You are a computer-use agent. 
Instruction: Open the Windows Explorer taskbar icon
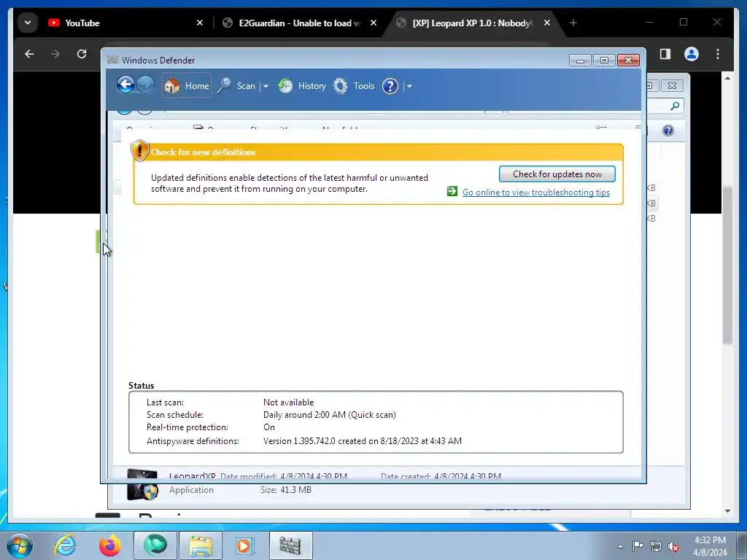tap(201, 545)
